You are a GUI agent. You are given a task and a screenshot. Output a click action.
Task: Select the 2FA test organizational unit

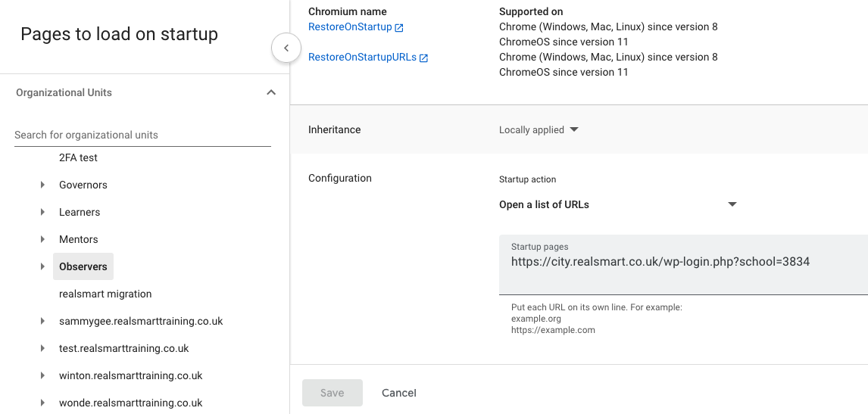pos(78,157)
